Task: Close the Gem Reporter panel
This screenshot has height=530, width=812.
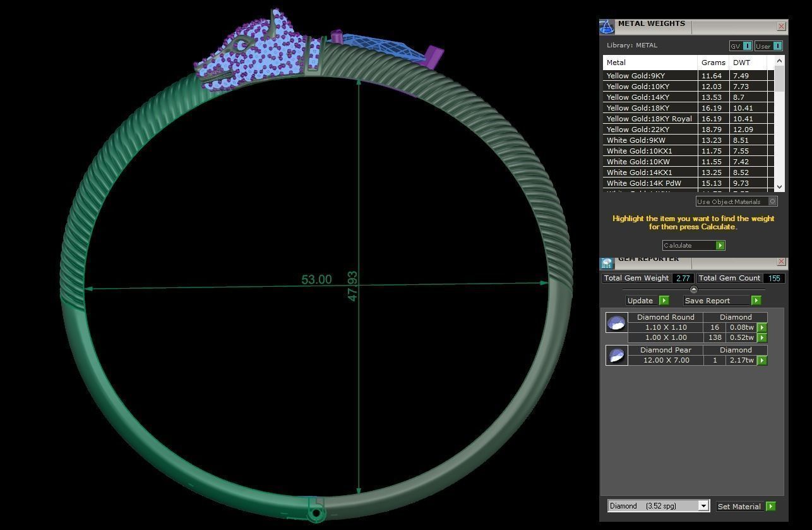Action: pyautogui.click(x=781, y=262)
